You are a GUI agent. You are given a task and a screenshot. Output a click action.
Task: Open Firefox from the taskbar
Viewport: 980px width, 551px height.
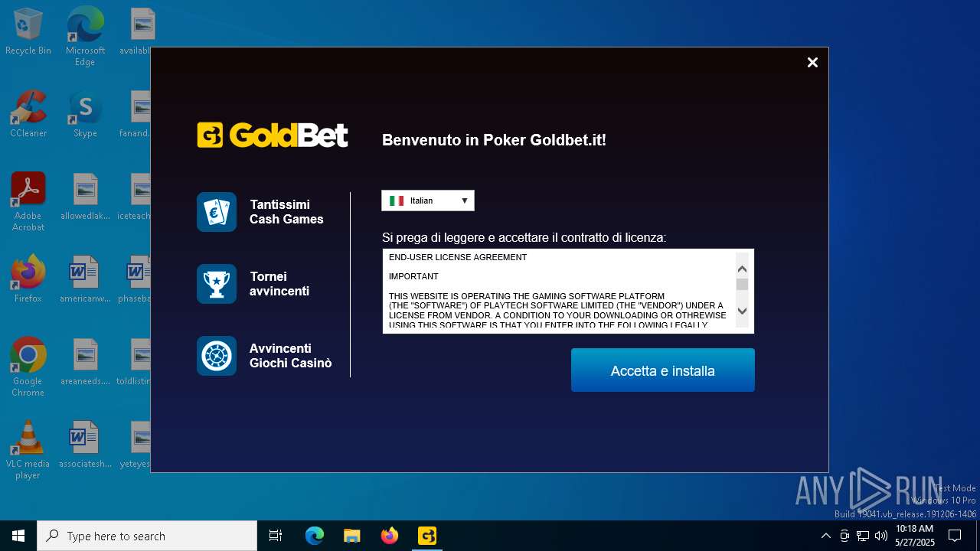click(x=390, y=536)
